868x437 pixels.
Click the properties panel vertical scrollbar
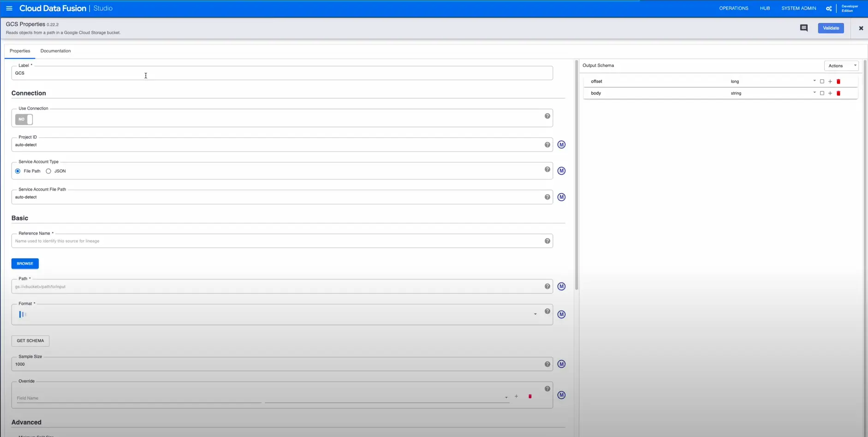pyautogui.click(x=577, y=175)
